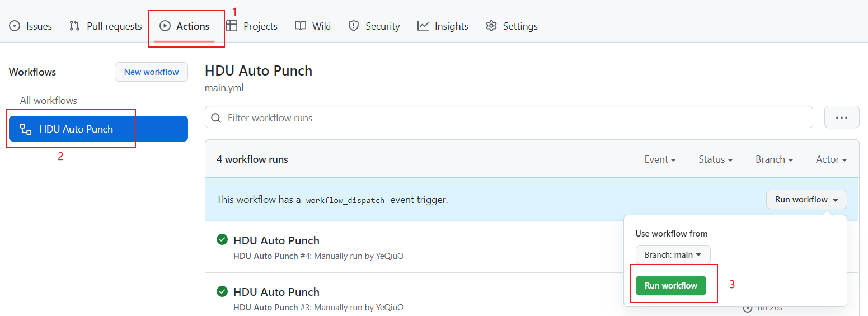868x316 pixels.
Task: Click the Actions play icon
Action: (165, 26)
